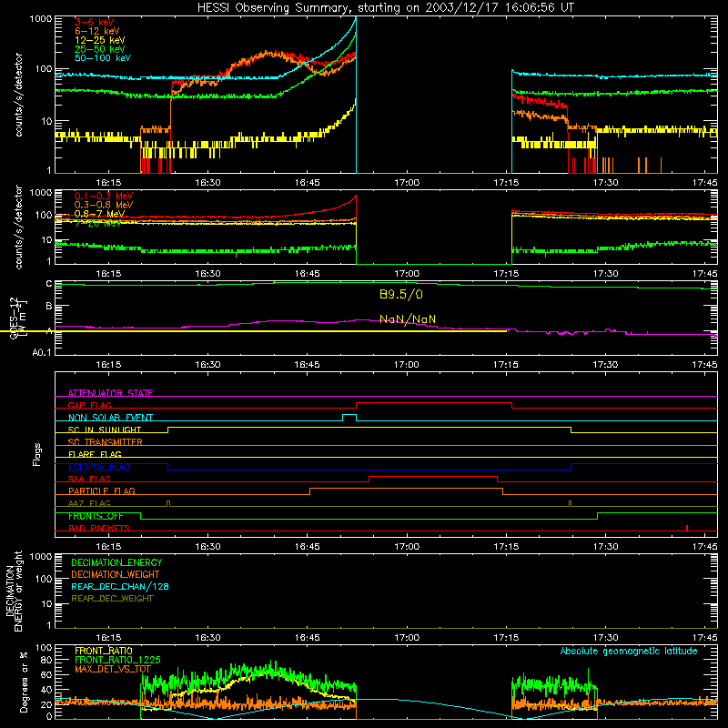Click the 0.1-0.3 MeV legend label
Image resolution: width=728 pixels, height=728 pixels.
[104, 196]
